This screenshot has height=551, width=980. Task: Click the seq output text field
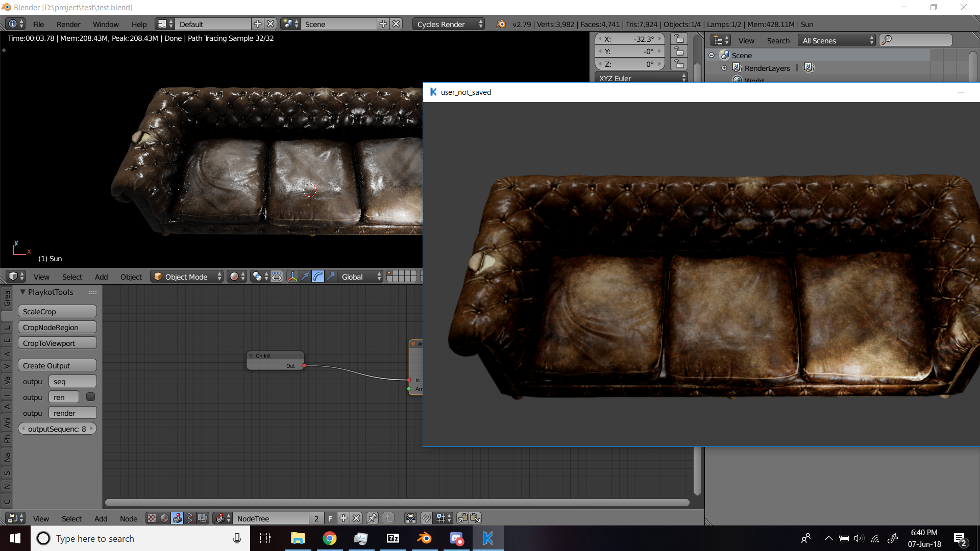72,381
